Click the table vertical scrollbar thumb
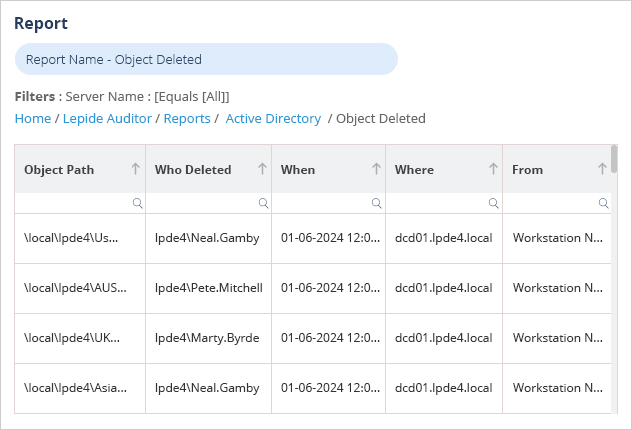The height and width of the screenshot is (430, 632). (614, 159)
